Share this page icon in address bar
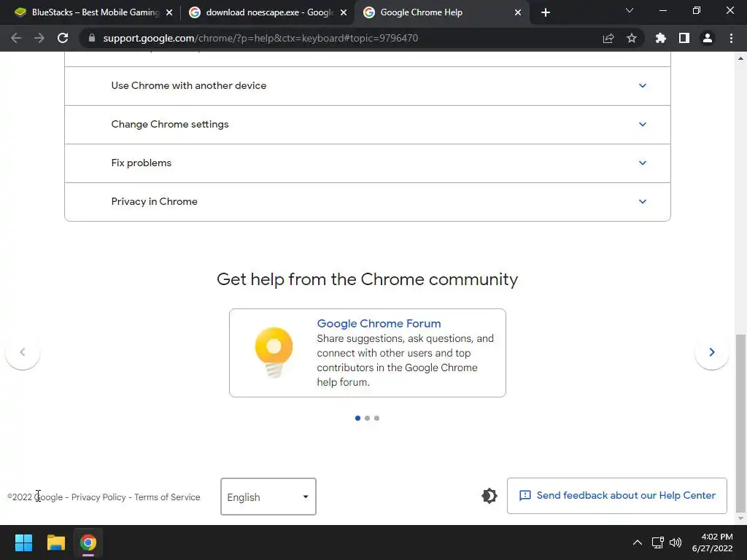This screenshot has height=560, width=747. (x=608, y=38)
